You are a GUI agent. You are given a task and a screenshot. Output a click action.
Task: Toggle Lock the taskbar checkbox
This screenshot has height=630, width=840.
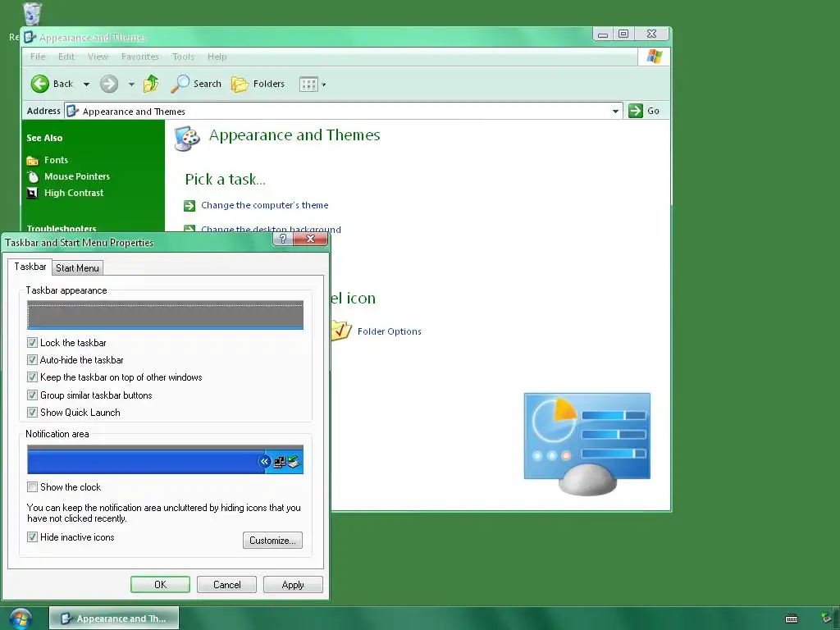tap(32, 342)
